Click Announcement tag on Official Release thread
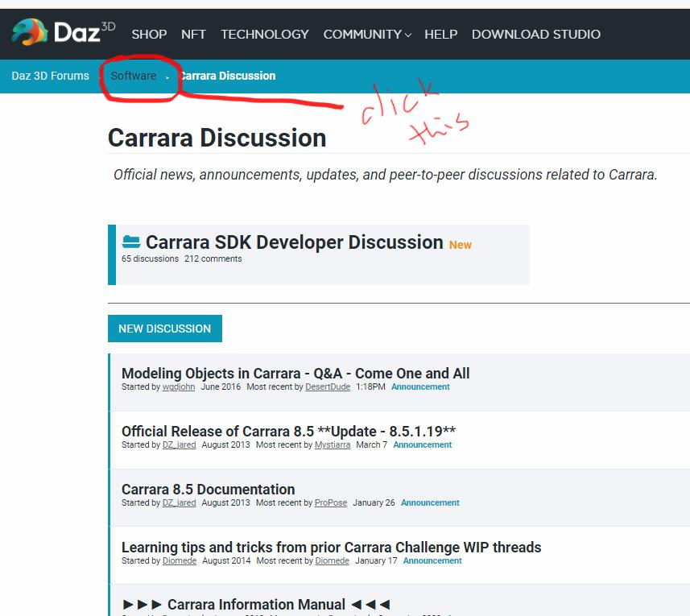The image size is (690, 616). point(422,444)
